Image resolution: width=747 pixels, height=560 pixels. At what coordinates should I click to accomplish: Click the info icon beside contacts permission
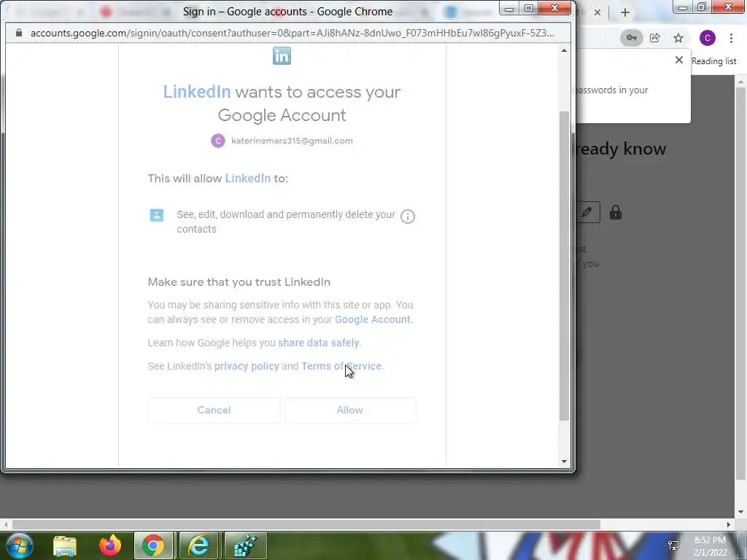coord(407,216)
